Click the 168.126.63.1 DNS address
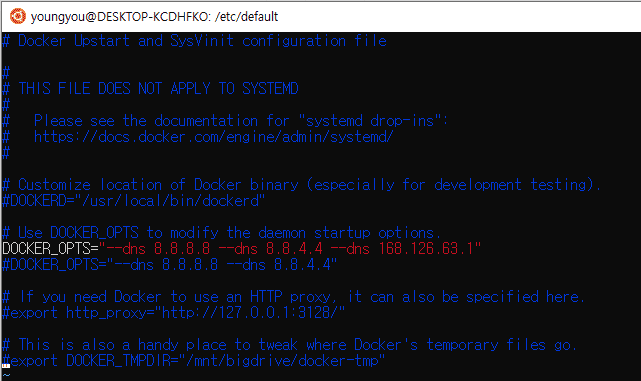 tap(426, 249)
